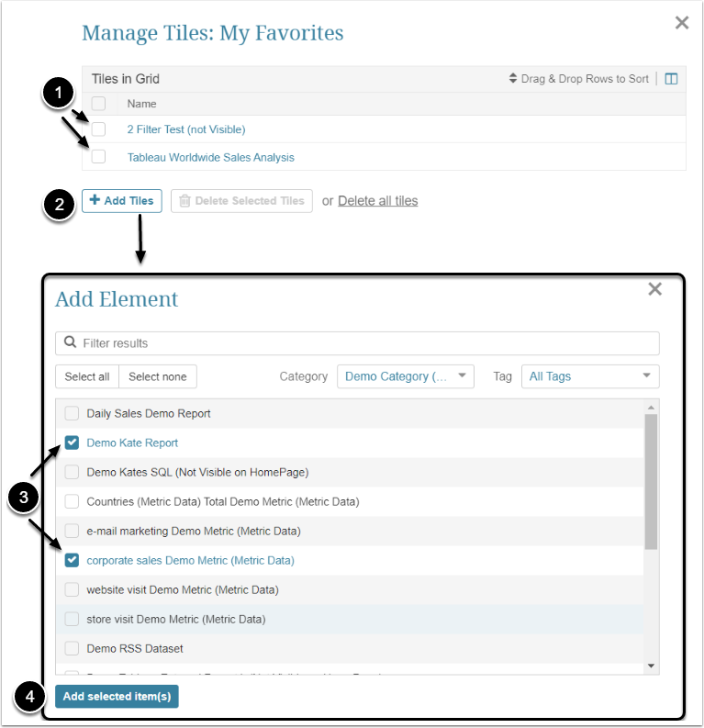Open the 2 Filter Test tile link

coord(186,129)
